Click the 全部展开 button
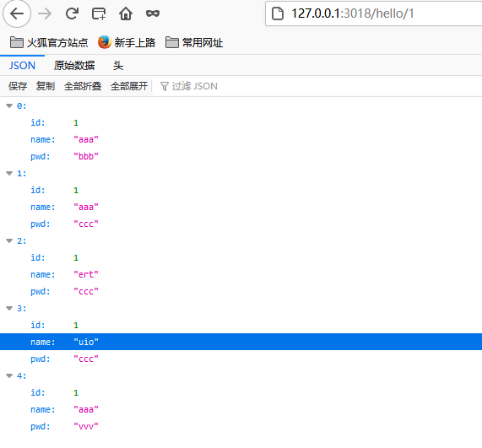This screenshot has height=448, width=482. tap(129, 86)
